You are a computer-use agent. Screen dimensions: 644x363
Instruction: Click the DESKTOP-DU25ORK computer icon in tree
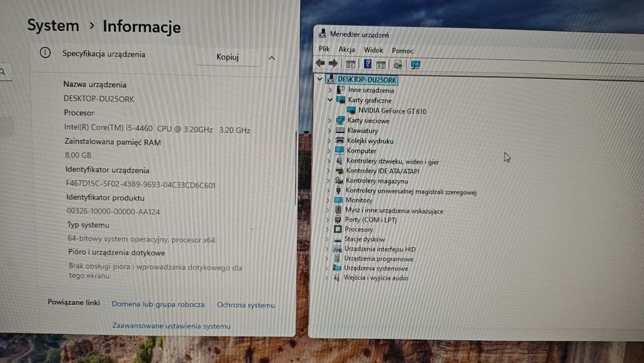[x=330, y=79]
